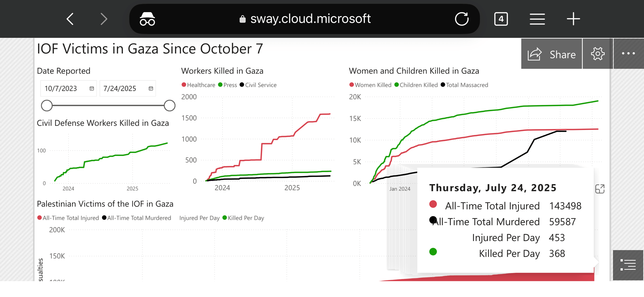Open a new tab with plus icon
This screenshot has height=297, width=644.
(x=573, y=19)
